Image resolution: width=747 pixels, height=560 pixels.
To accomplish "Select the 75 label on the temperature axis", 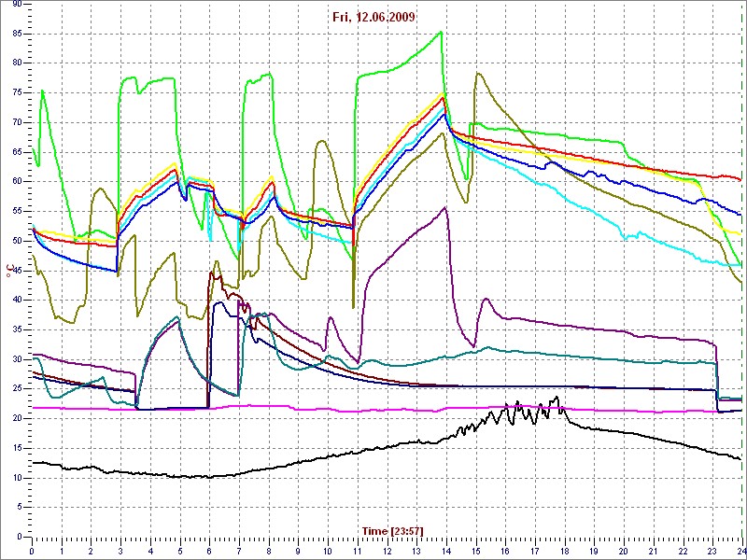I will pos(16,92).
